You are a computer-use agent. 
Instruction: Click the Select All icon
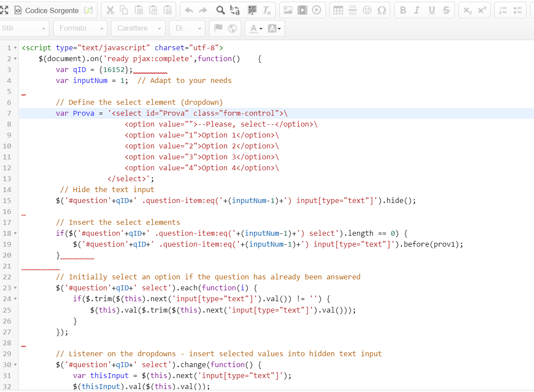pos(252,10)
